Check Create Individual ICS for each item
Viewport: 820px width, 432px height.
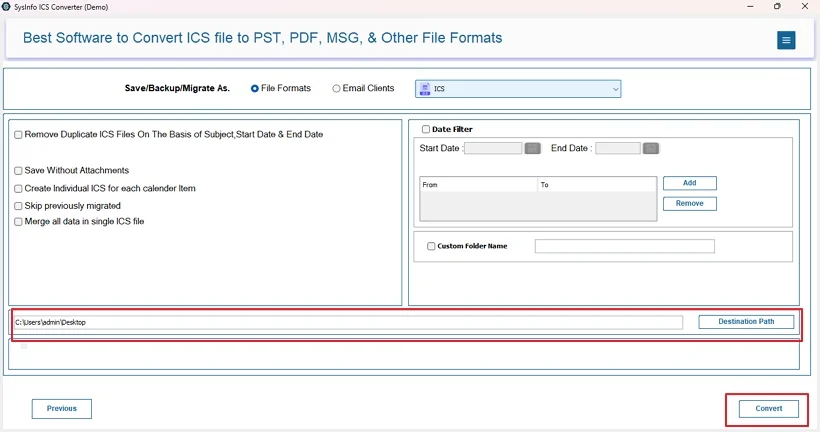coord(18,189)
